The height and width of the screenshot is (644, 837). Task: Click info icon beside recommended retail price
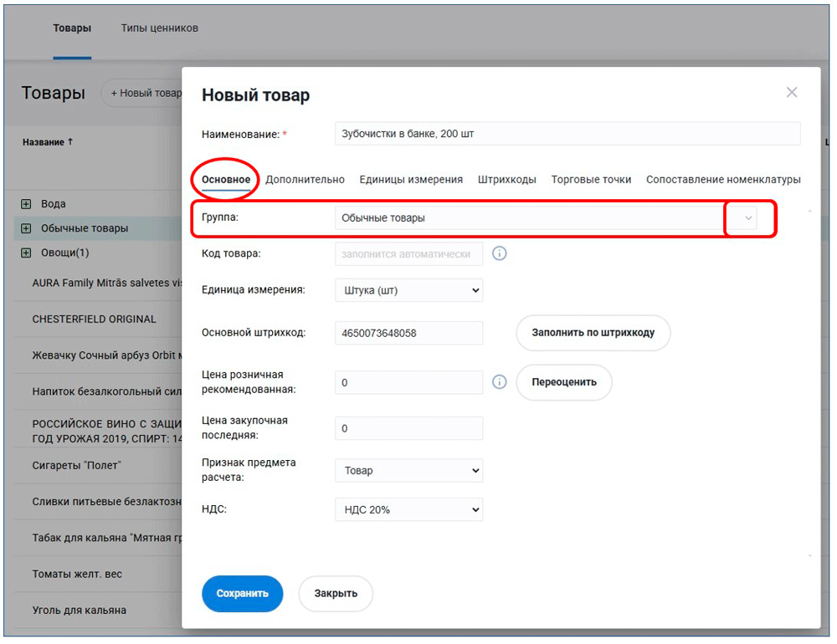pos(500,382)
